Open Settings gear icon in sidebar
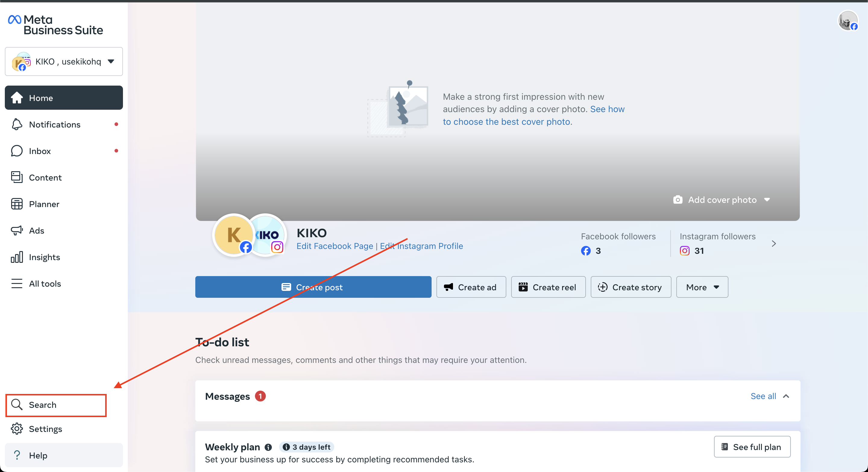This screenshot has height=472, width=868. tap(17, 429)
